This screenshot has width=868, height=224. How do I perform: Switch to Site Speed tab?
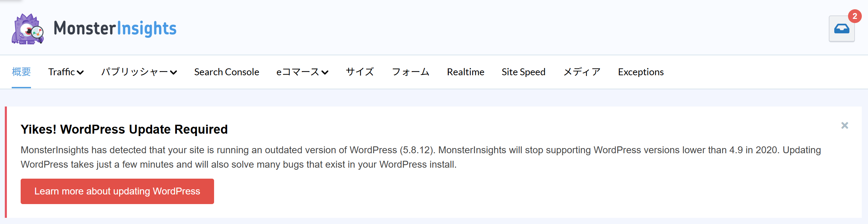tap(523, 72)
